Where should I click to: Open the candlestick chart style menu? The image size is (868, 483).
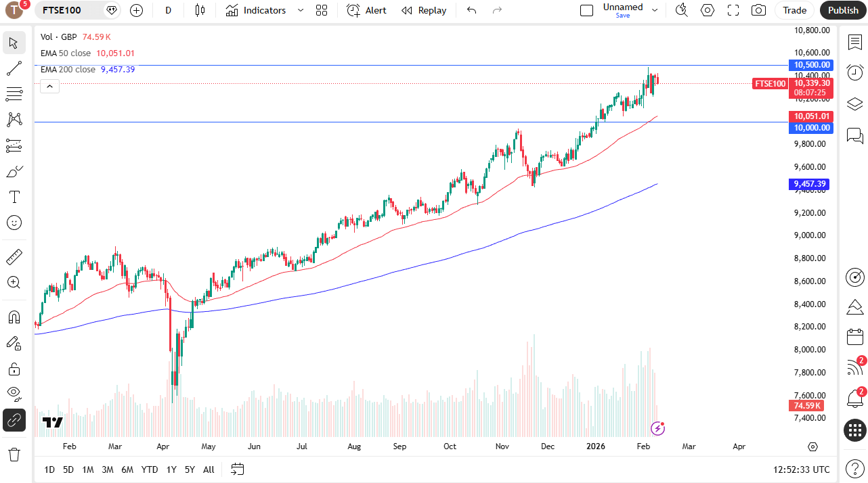point(199,10)
